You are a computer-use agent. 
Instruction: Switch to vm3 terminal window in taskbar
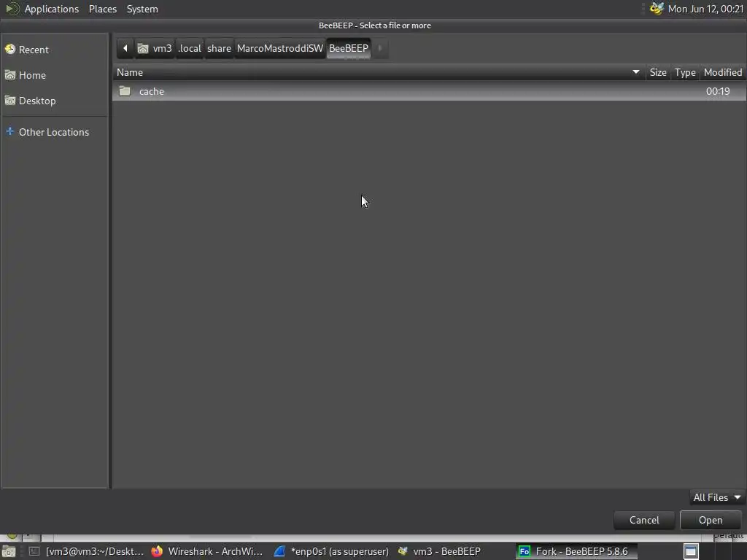(x=87, y=551)
